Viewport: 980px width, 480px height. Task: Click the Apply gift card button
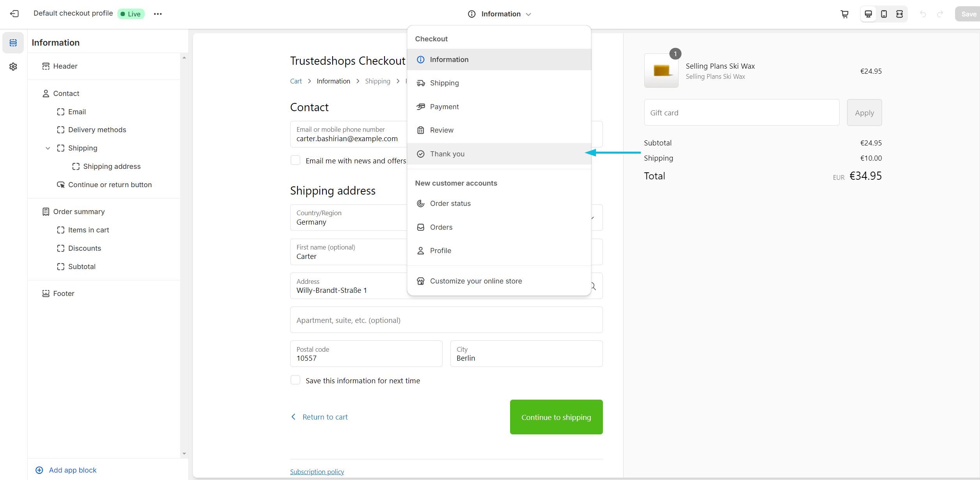click(x=864, y=113)
